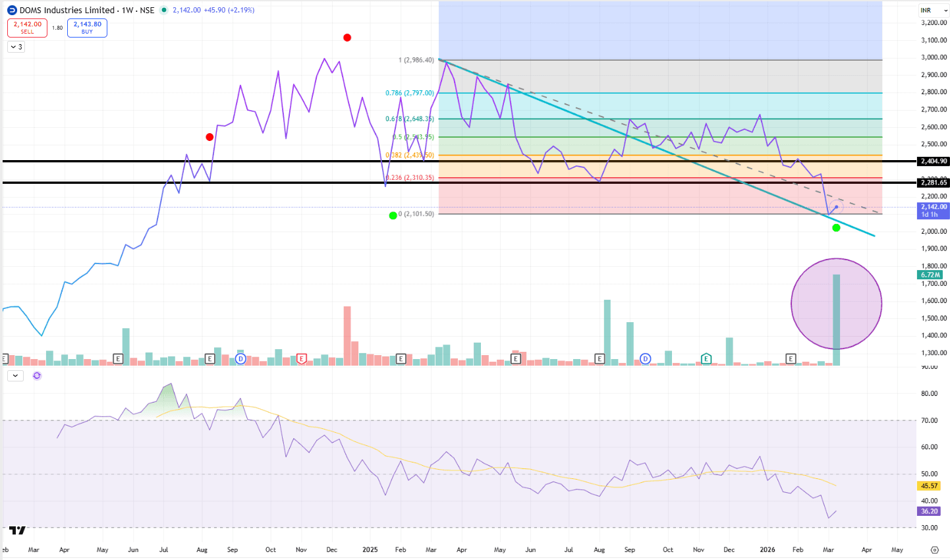Screen dimensions: 950x560
Task: Collapse the RSI pane with the chevron button
Action: 15,376
